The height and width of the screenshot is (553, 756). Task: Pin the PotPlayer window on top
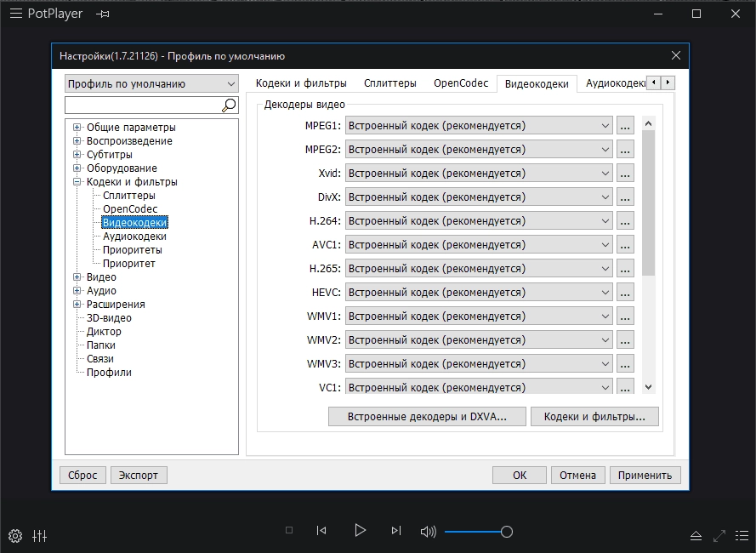point(103,14)
